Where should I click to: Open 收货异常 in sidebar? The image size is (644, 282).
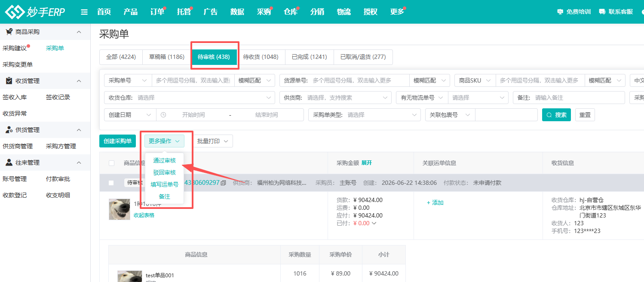coord(15,114)
